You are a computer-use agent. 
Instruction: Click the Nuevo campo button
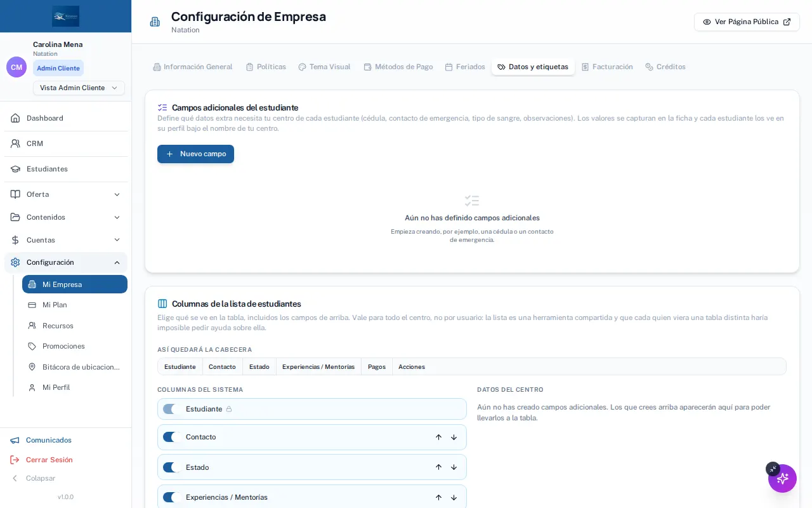[x=195, y=154]
